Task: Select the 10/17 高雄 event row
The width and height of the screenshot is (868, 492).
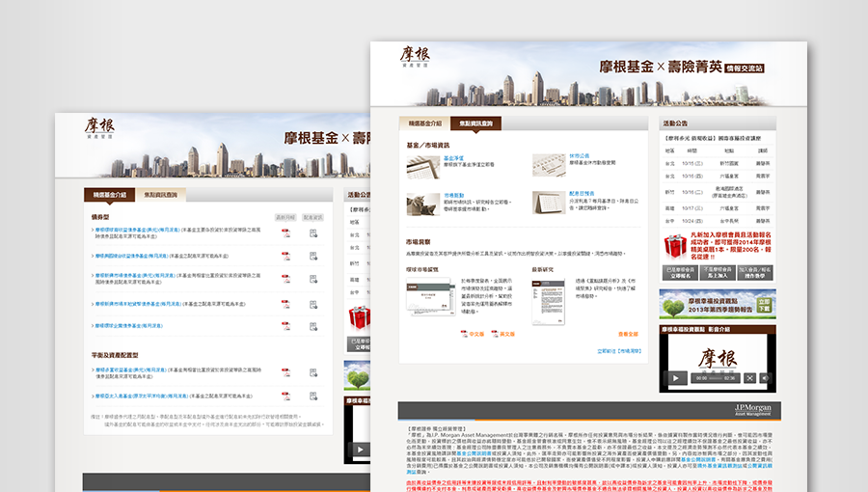Action: 718,208
